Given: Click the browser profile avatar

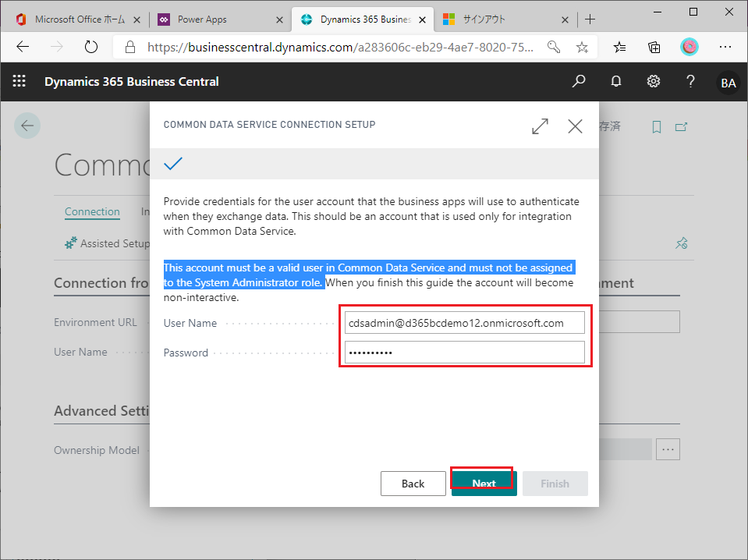Looking at the screenshot, I should (689, 47).
